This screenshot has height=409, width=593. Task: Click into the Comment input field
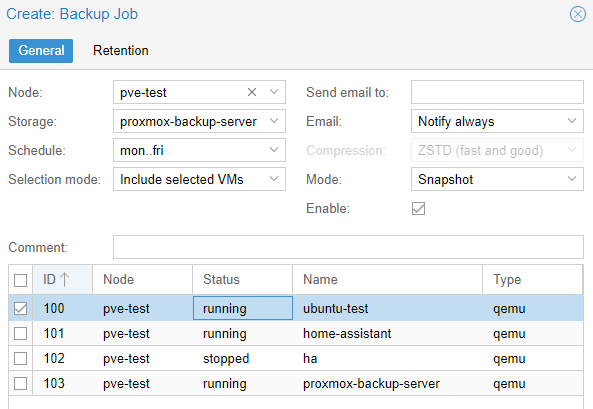pos(348,247)
